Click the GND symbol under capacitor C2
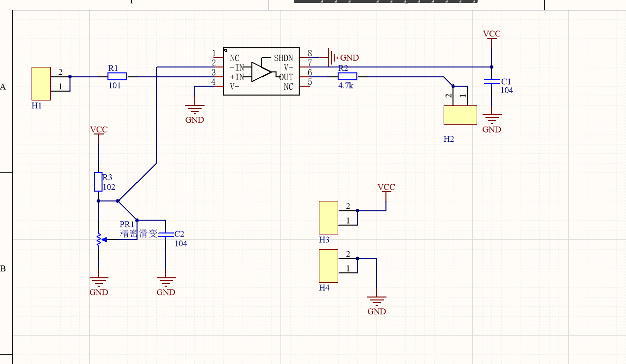Screen dimensions: 626x364 coord(166,283)
